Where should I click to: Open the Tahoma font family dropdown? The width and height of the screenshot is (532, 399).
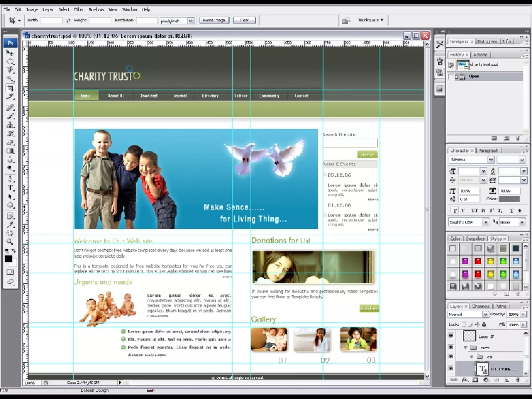[491, 159]
